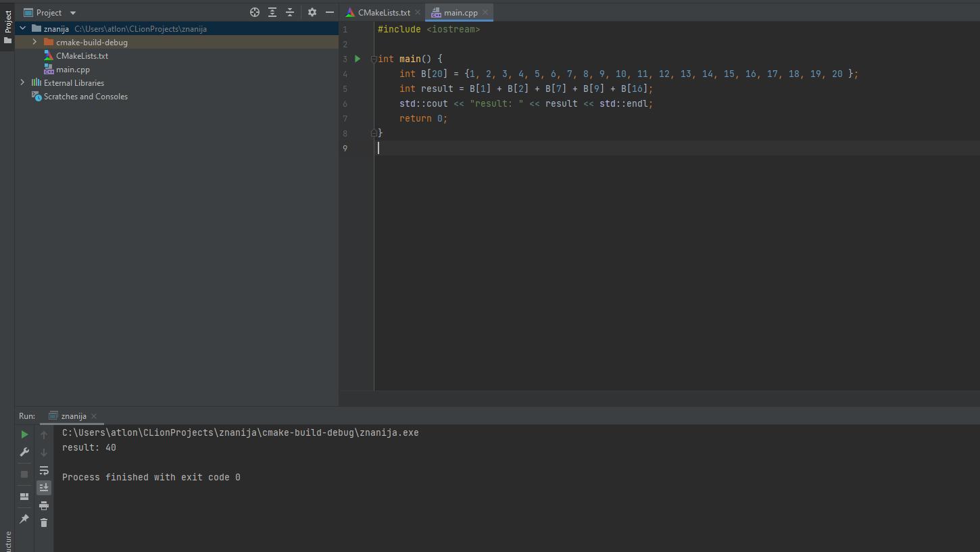This screenshot has width=980, height=552.
Task: Expand the cmake-build-debug folder
Action: pyautogui.click(x=34, y=42)
